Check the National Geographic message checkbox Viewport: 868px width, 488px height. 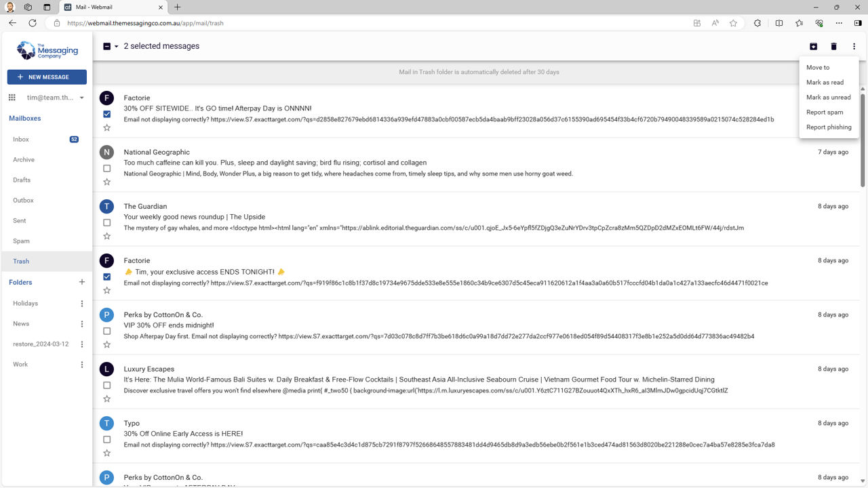pyautogui.click(x=106, y=168)
